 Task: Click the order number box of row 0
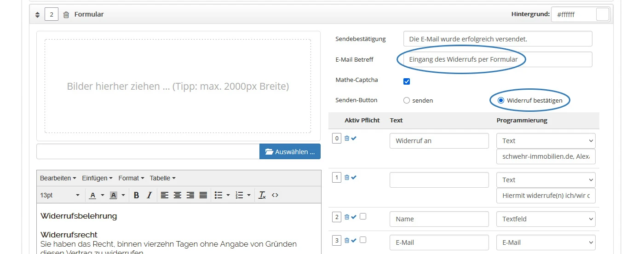pos(337,138)
